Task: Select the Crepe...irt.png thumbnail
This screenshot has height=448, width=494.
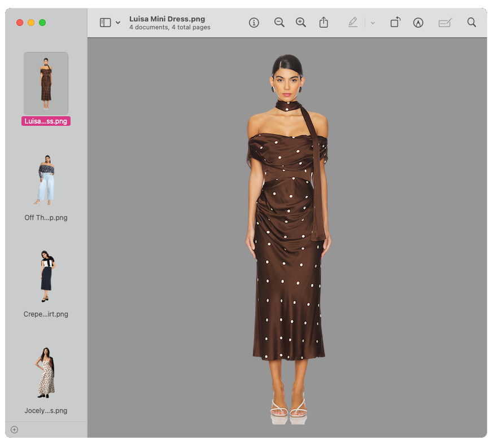Action: [46, 277]
